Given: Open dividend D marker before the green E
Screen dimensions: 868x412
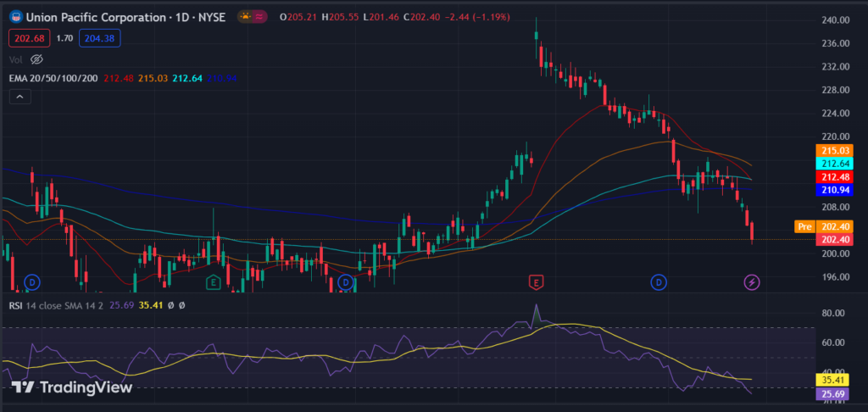Looking at the screenshot, I should [x=32, y=282].
